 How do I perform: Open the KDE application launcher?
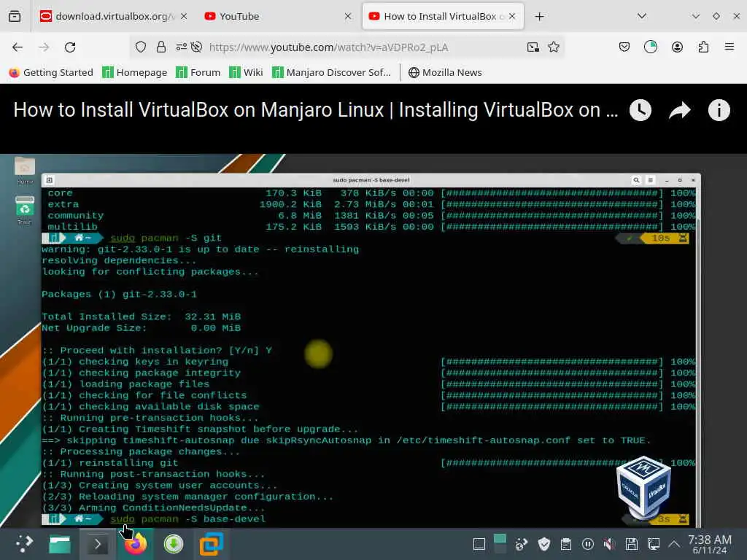coord(23,544)
